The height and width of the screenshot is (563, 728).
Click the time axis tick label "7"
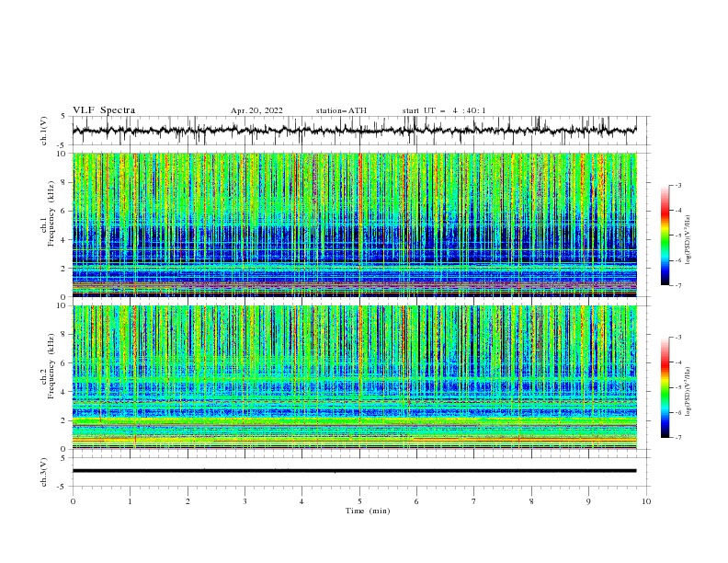click(x=474, y=501)
